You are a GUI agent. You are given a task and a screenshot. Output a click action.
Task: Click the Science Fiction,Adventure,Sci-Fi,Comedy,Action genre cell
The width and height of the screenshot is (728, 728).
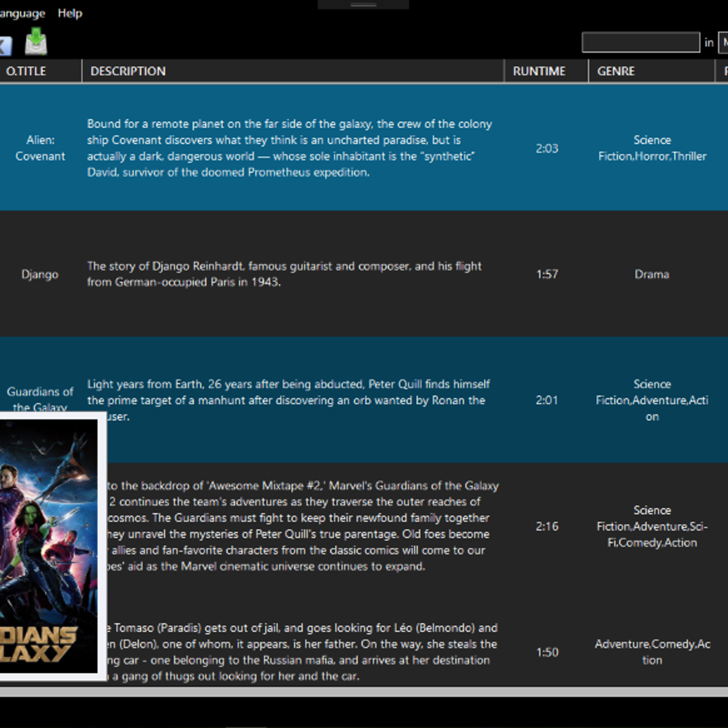[x=652, y=526]
